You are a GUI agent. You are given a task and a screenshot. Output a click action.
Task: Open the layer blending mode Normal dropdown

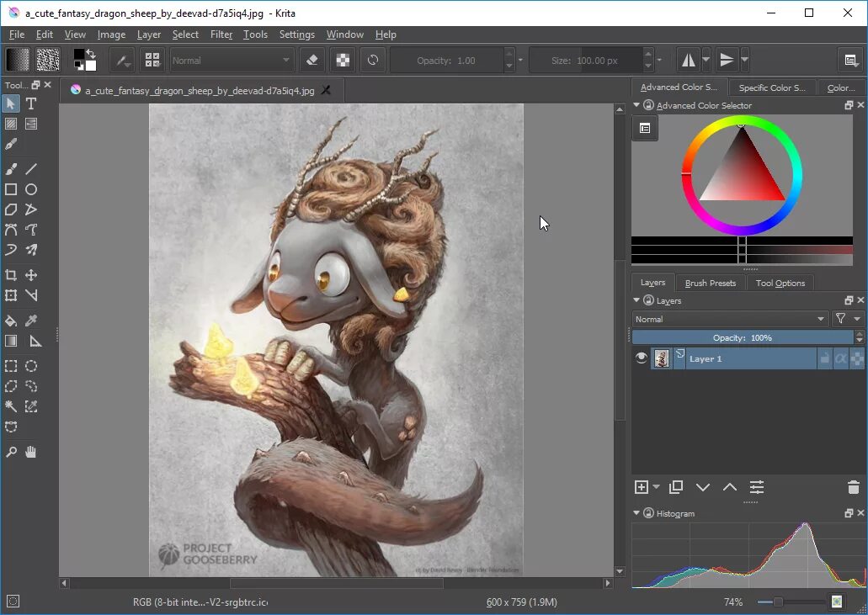(730, 319)
